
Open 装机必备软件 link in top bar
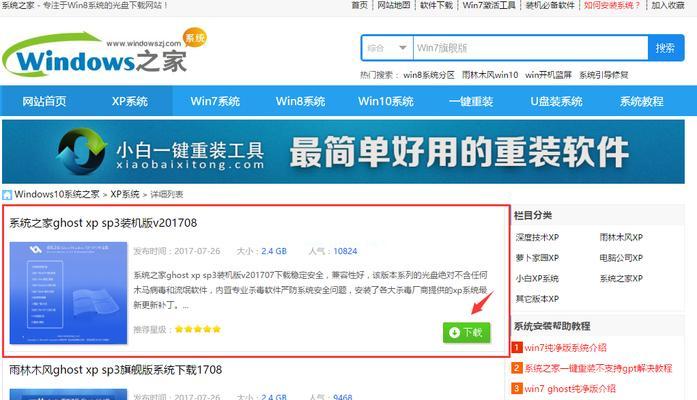(x=550, y=5)
